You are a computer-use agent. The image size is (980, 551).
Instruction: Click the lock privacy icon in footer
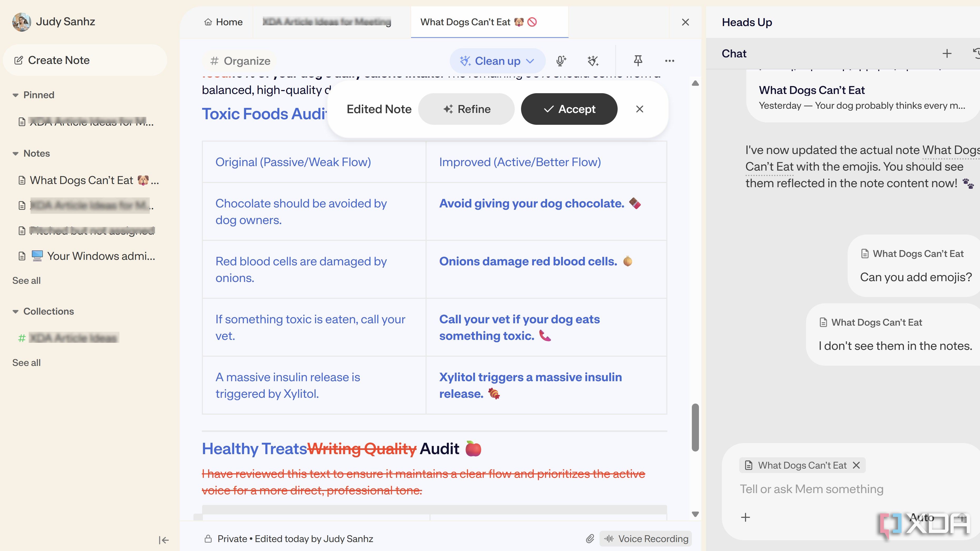point(208,538)
